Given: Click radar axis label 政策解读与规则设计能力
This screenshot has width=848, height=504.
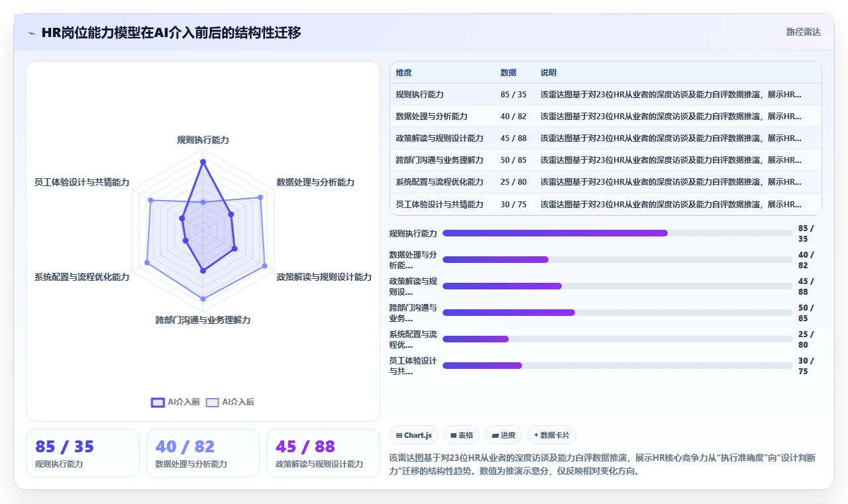Looking at the screenshot, I should [x=324, y=277].
